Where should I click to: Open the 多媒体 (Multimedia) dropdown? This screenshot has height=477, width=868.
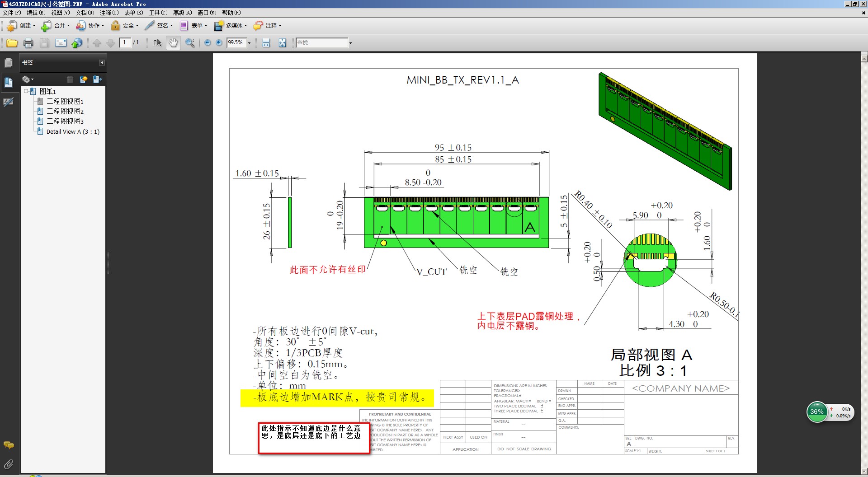click(x=231, y=26)
